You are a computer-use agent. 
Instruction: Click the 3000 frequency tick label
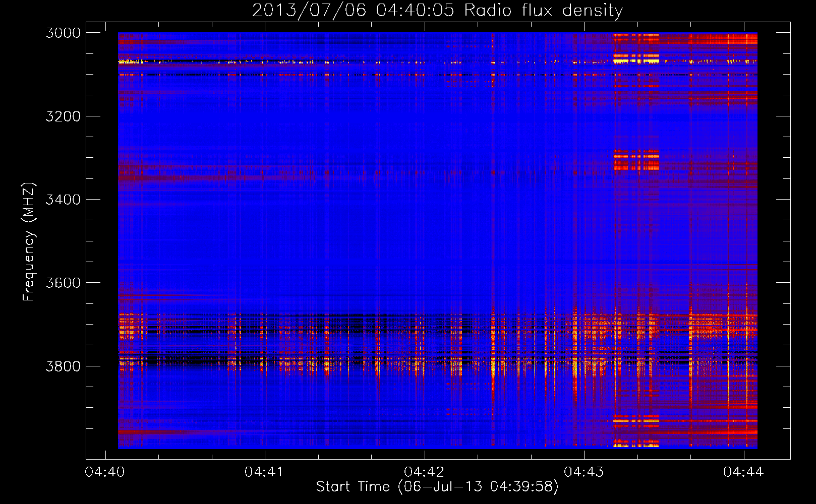pos(63,33)
